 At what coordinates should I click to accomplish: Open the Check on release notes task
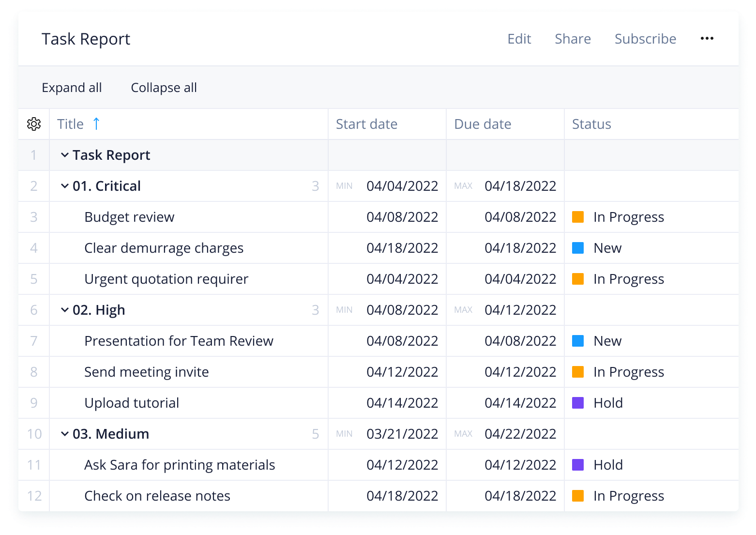157,496
